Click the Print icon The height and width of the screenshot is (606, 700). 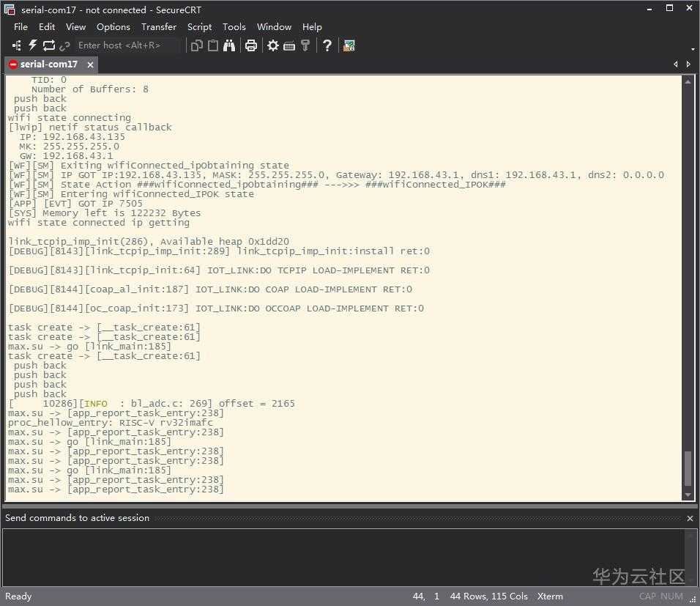(x=251, y=45)
